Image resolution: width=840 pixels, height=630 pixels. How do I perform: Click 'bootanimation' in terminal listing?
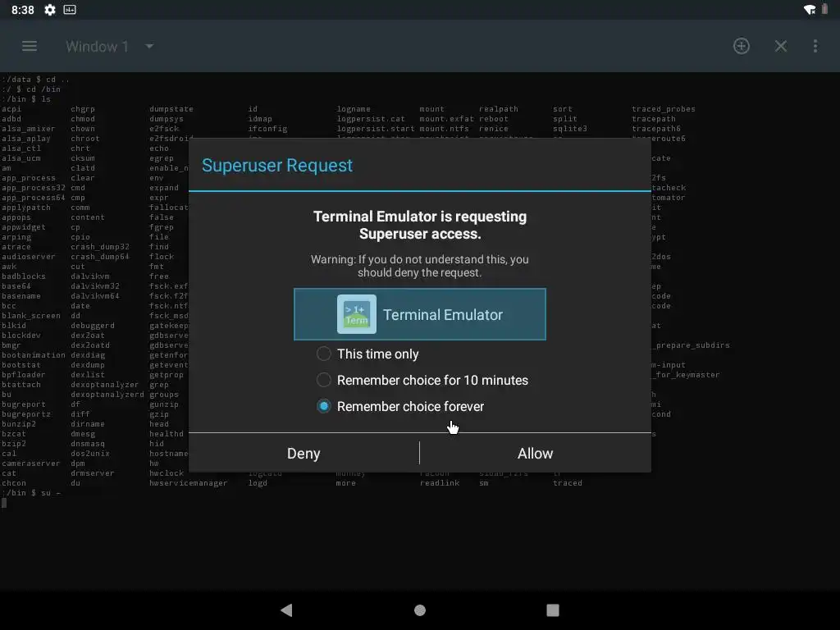33,355
